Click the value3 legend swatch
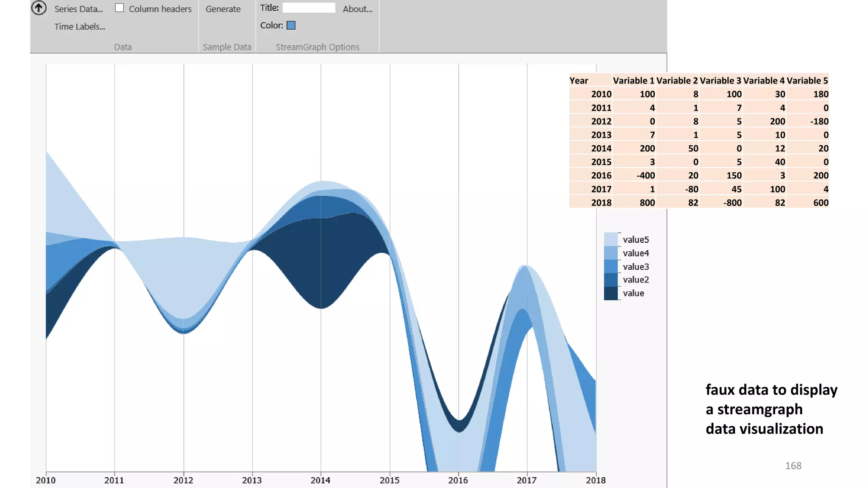868x488 pixels. pyautogui.click(x=611, y=266)
